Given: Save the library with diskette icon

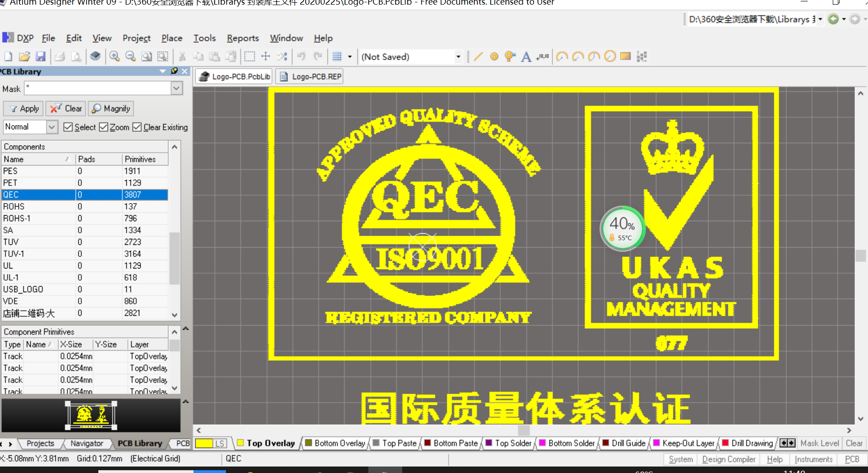Looking at the screenshot, I should (41, 57).
